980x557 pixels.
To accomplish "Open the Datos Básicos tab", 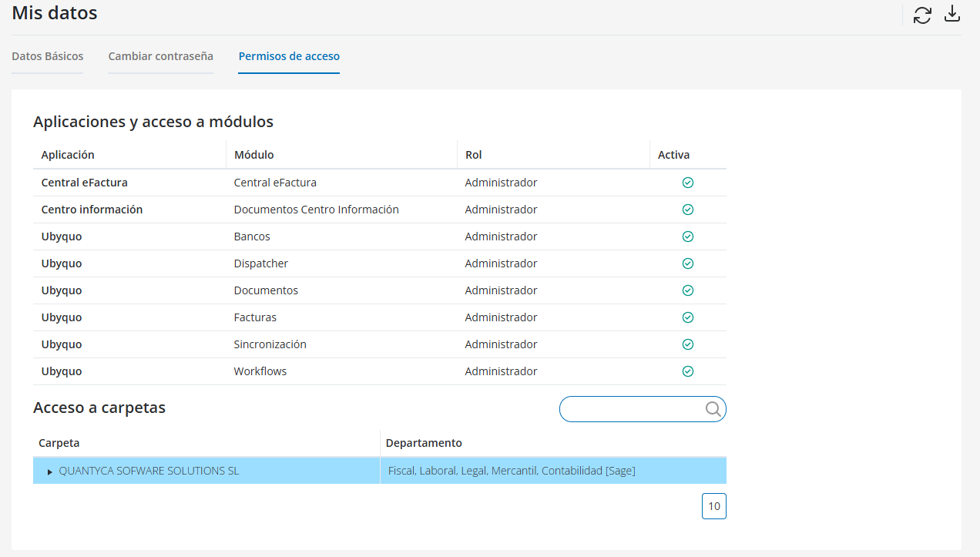I will click(x=48, y=56).
